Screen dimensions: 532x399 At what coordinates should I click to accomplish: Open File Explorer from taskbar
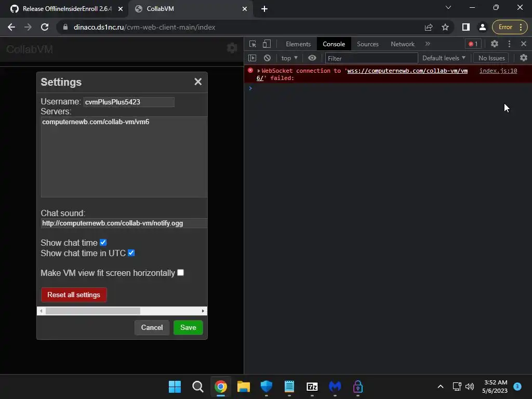pos(244,387)
